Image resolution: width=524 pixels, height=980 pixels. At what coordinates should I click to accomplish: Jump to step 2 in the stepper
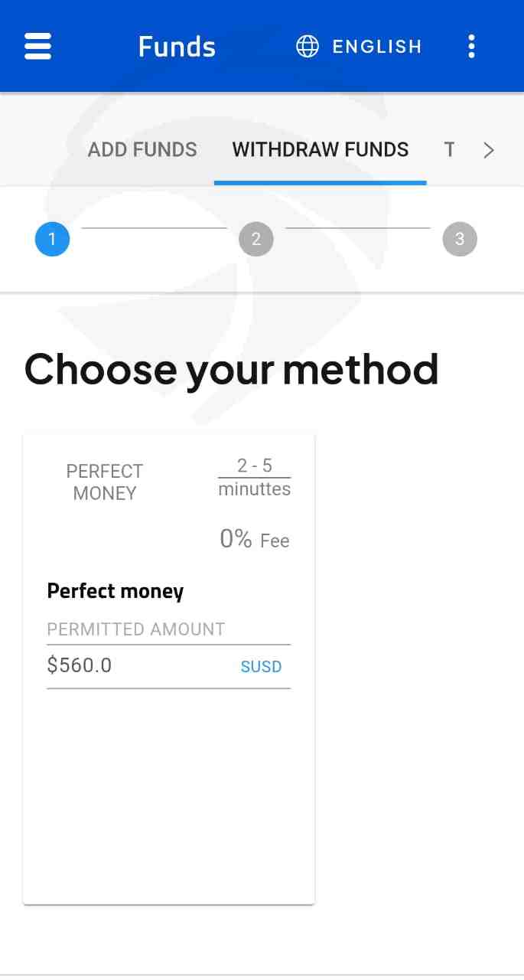point(255,239)
